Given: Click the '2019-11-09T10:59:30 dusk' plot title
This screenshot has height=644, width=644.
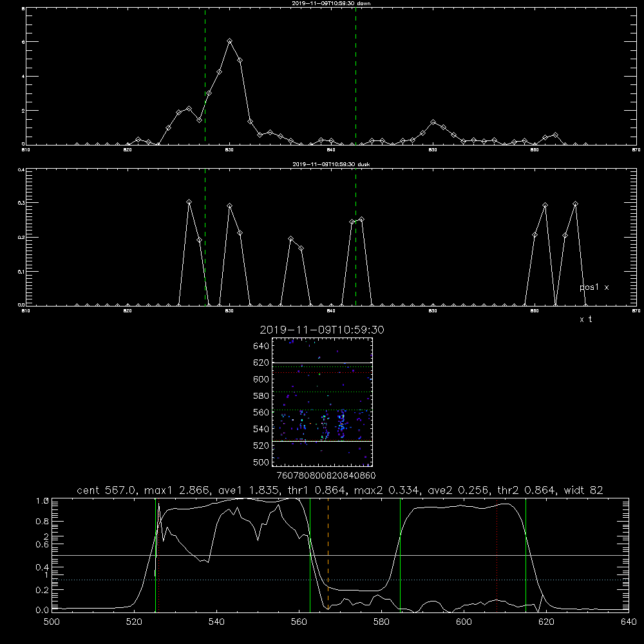Looking at the screenshot, I should click(331, 164).
